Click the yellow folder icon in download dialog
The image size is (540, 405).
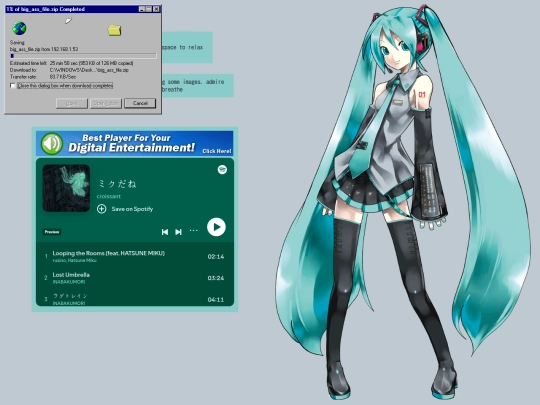pos(114,30)
